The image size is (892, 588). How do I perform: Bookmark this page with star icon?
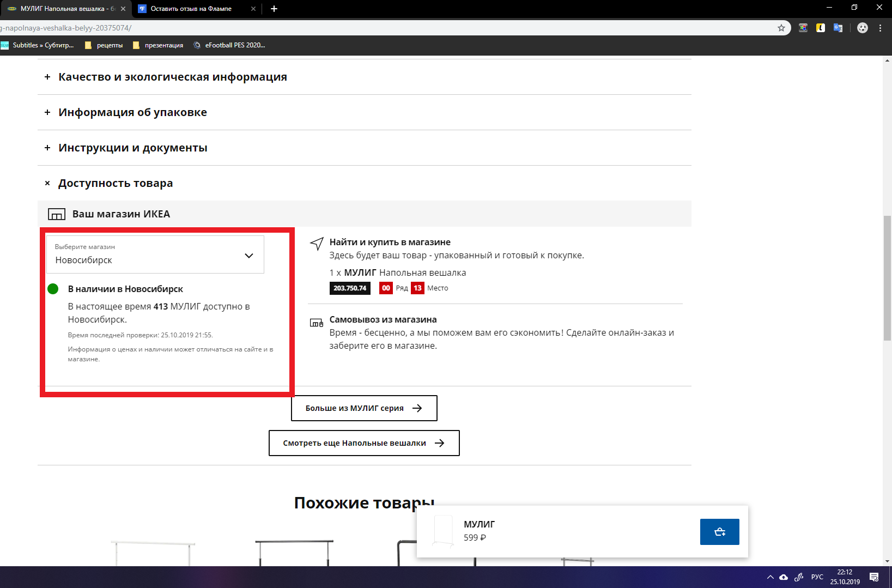(781, 28)
